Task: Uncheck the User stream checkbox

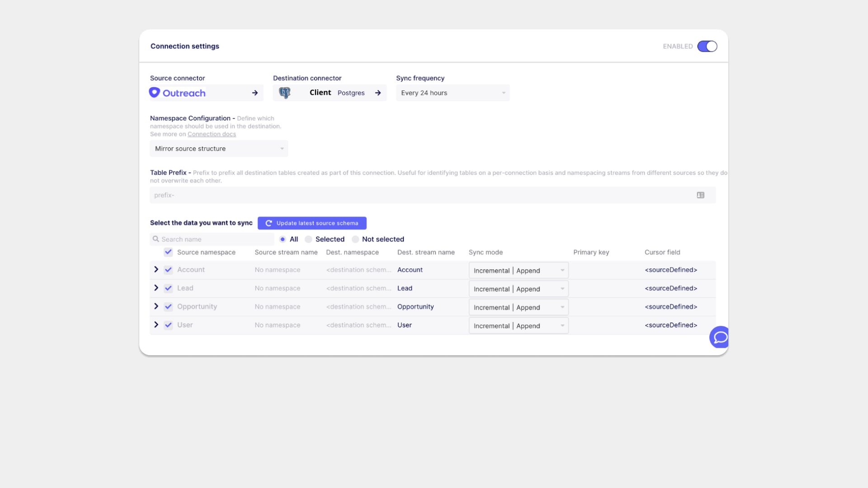Action: click(x=168, y=325)
